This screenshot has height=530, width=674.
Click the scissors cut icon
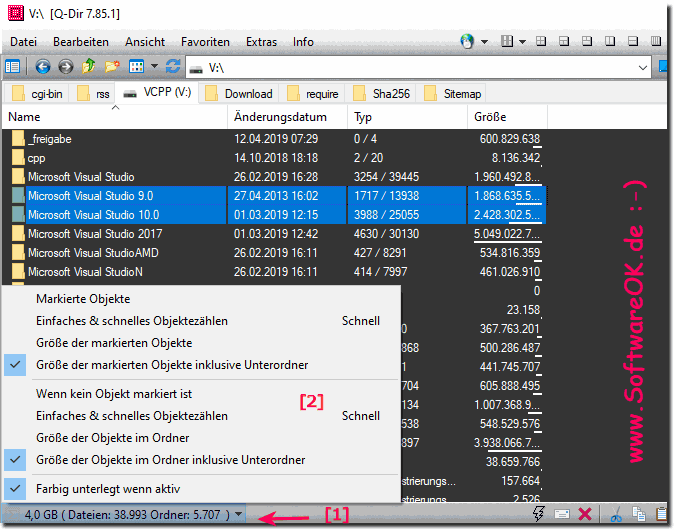[616, 514]
